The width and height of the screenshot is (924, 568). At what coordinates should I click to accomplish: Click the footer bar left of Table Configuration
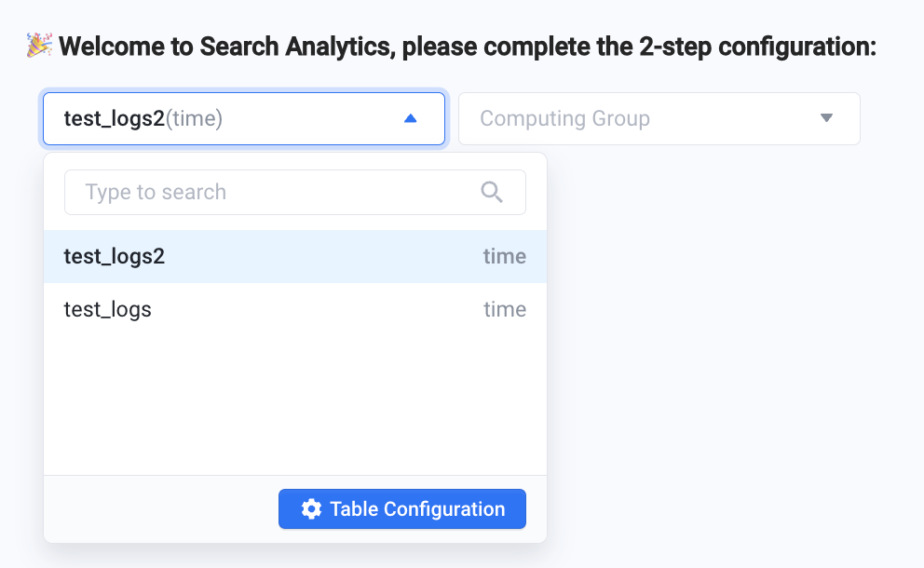161,509
